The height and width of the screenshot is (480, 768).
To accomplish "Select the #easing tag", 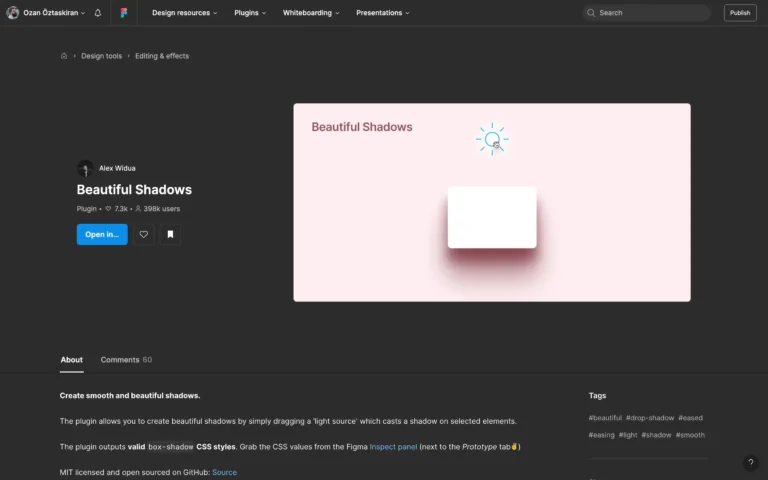I will [x=601, y=435].
